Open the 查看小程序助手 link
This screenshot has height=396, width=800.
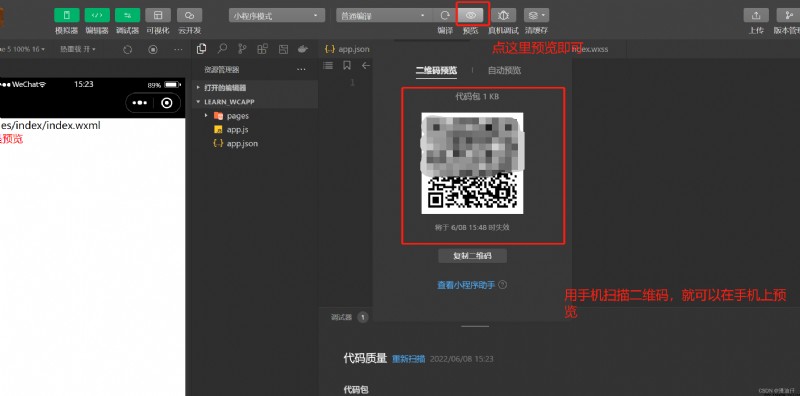(x=466, y=285)
